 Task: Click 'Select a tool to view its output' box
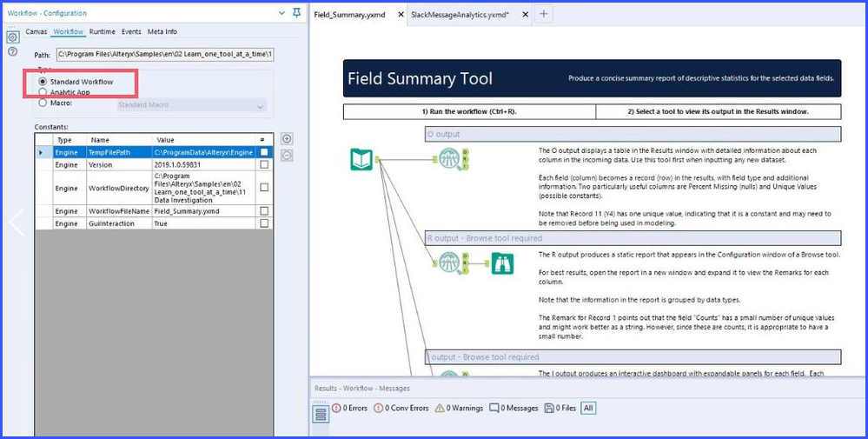[x=718, y=111]
